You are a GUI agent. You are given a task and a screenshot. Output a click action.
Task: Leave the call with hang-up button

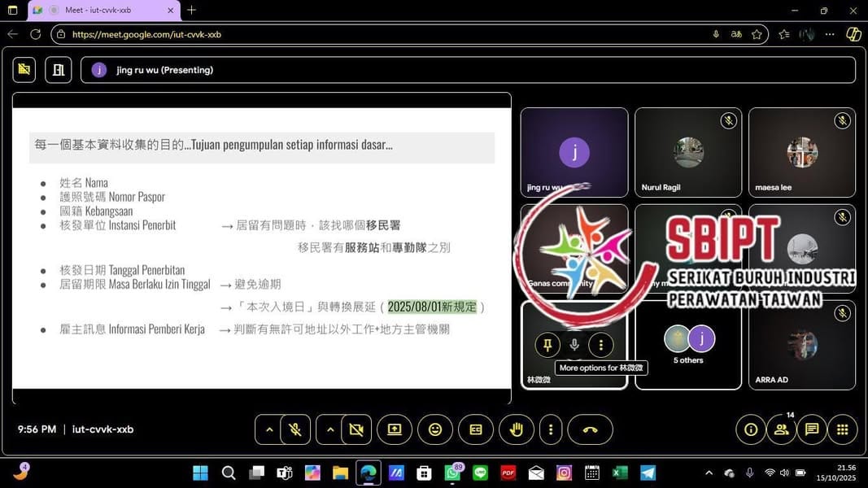tap(590, 429)
